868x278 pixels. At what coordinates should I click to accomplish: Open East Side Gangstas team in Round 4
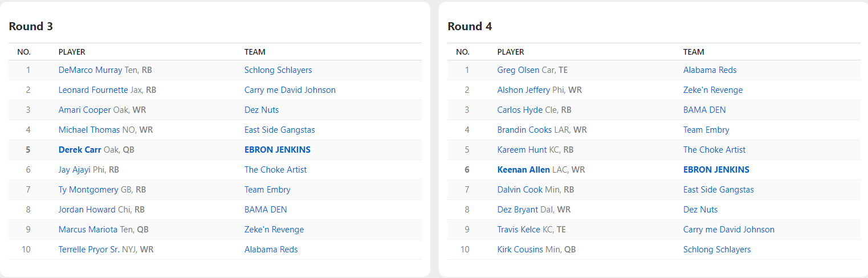coord(718,190)
